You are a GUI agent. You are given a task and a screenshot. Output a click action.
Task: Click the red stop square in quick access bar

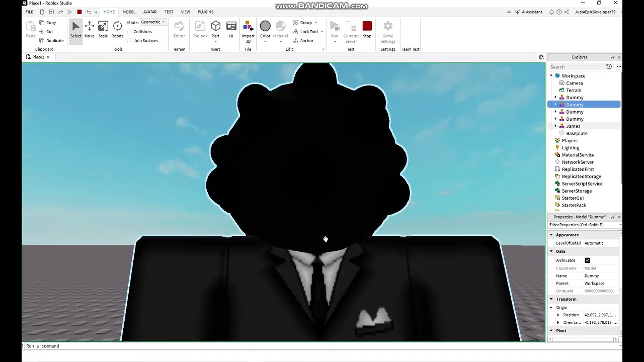click(x=79, y=12)
